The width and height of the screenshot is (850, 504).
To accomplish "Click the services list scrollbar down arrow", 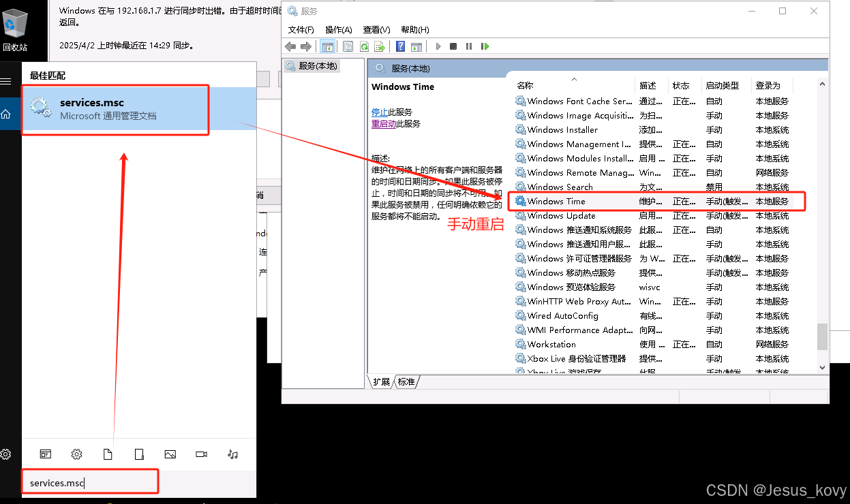I will tap(822, 367).
